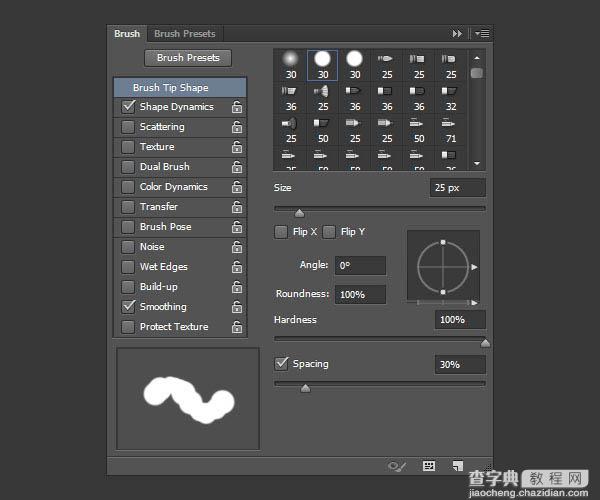Click the Size slider handle
Viewport: 600px width, 500px height.
pyautogui.click(x=299, y=213)
